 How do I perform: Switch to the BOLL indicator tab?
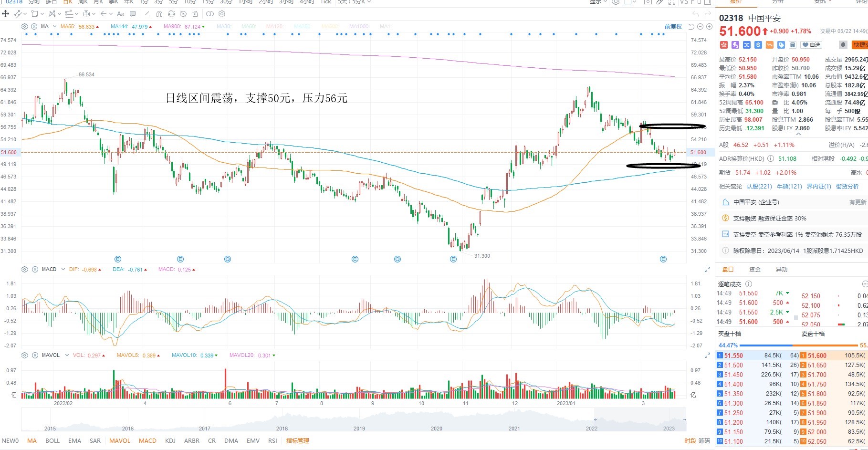pyautogui.click(x=52, y=440)
